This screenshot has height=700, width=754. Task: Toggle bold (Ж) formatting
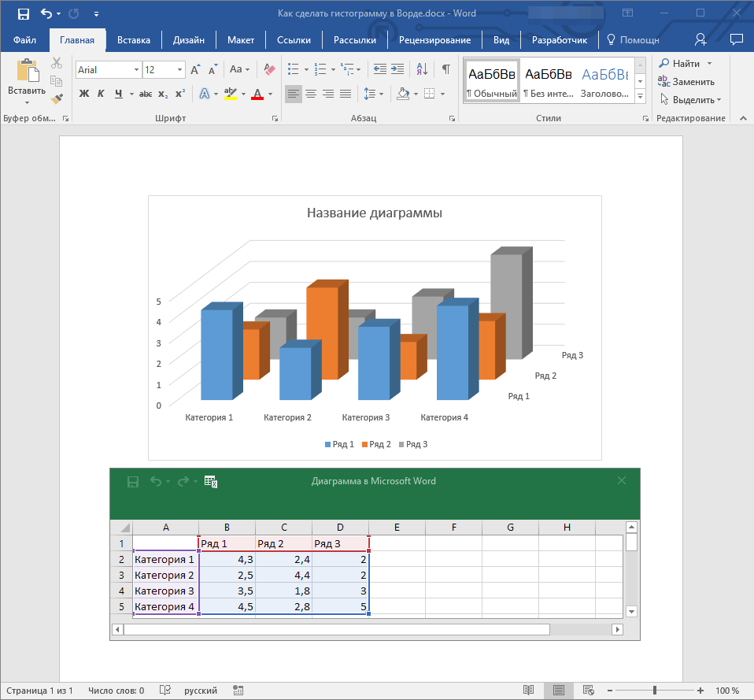point(84,94)
